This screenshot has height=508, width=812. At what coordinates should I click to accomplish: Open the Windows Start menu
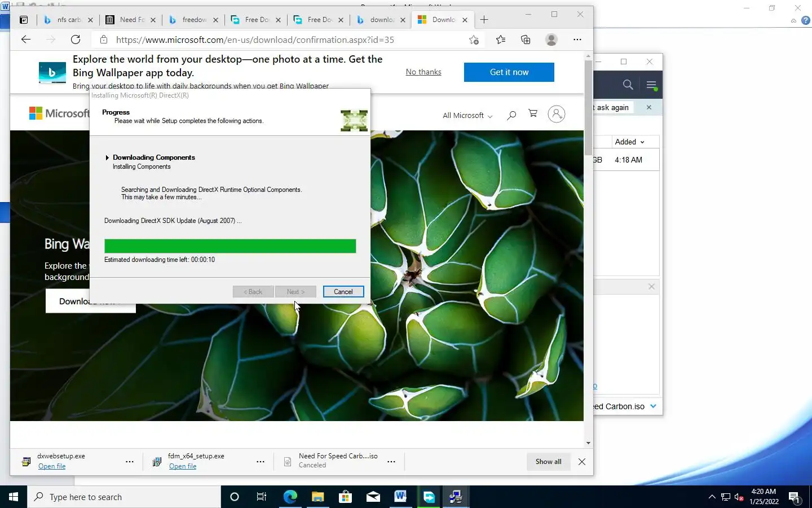tap(14, 497)
